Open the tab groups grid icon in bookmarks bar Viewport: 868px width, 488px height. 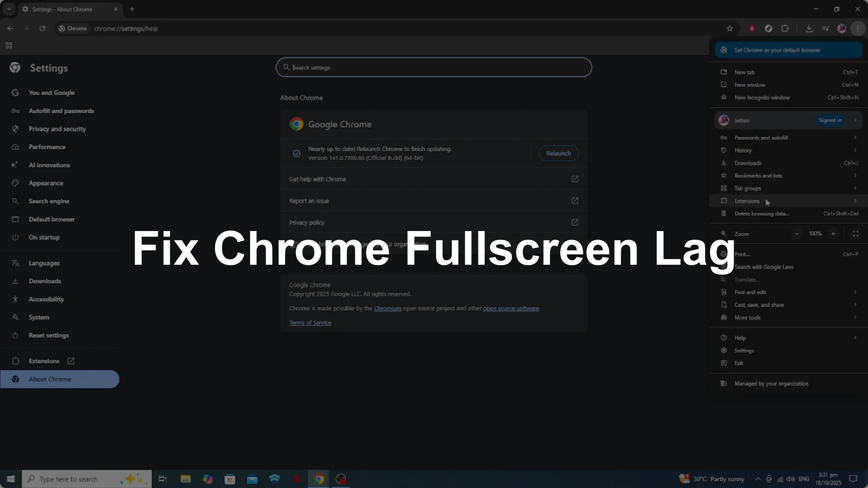click(x=9, y=45)
